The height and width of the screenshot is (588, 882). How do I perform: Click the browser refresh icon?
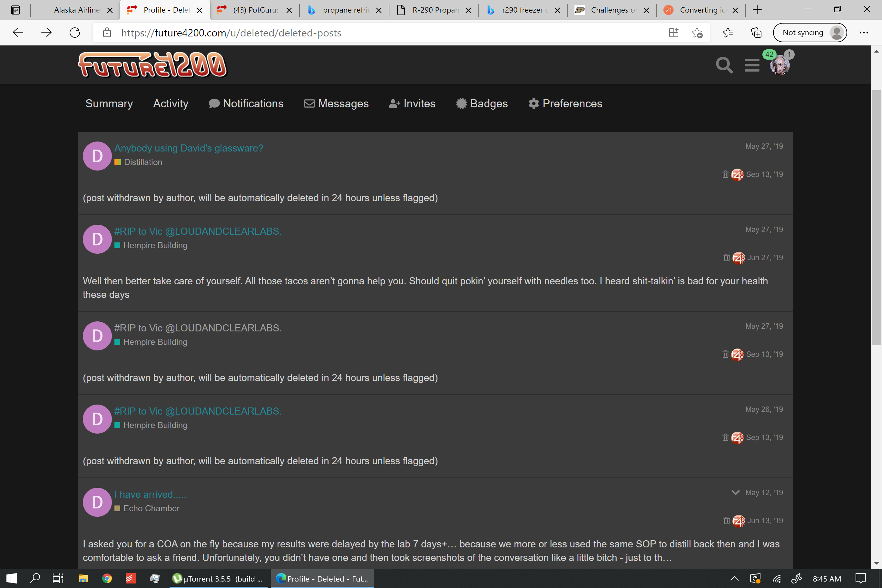pyautogui.click(x=75, y=33)
